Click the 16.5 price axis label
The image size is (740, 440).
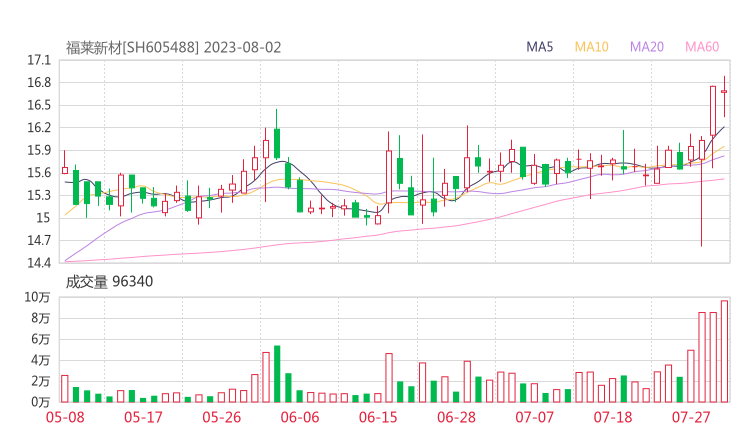tap(39, 105)
